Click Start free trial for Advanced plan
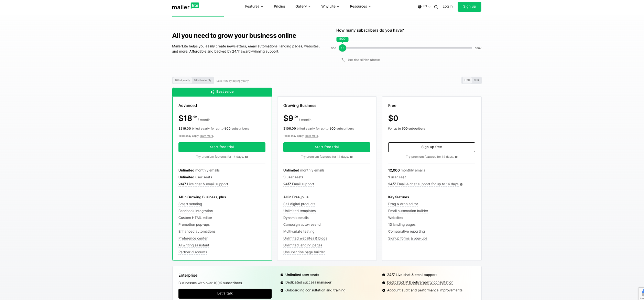Image resolution: width=644 pixels, height=300 pixels. [x=222, y=147]
